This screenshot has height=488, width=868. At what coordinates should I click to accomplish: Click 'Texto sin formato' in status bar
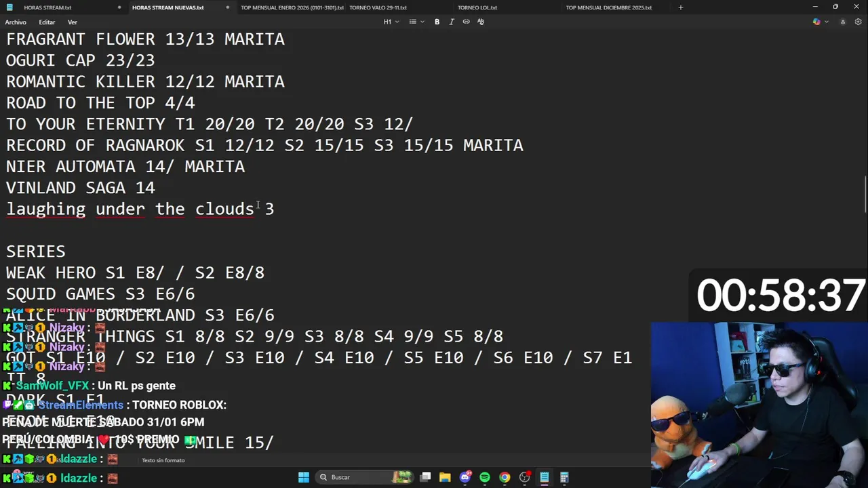pos(163,460)
